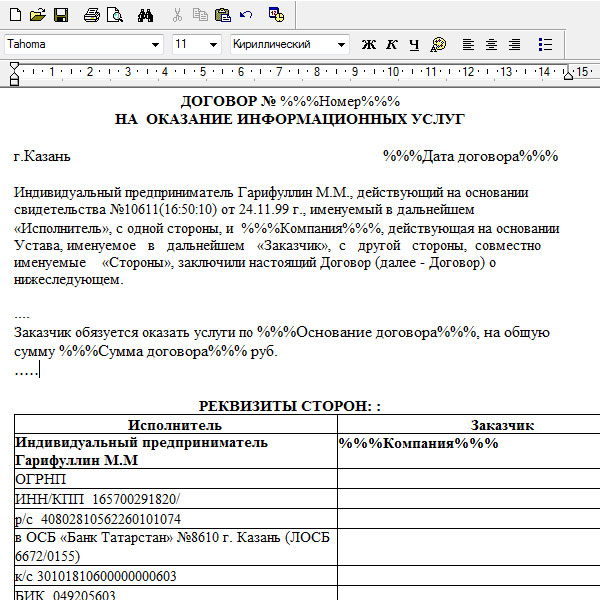Save the document with the floppy disk icon

[60, 15]
